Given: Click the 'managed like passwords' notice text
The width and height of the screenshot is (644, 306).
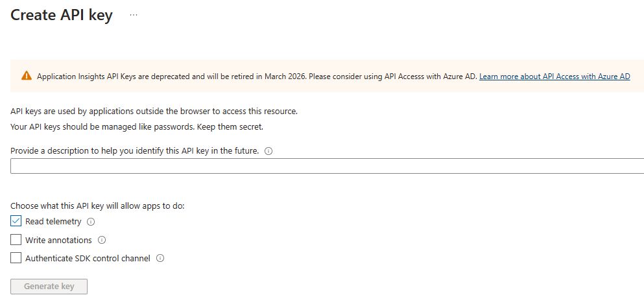Looking at the screenshot, I should pos(137,126).
